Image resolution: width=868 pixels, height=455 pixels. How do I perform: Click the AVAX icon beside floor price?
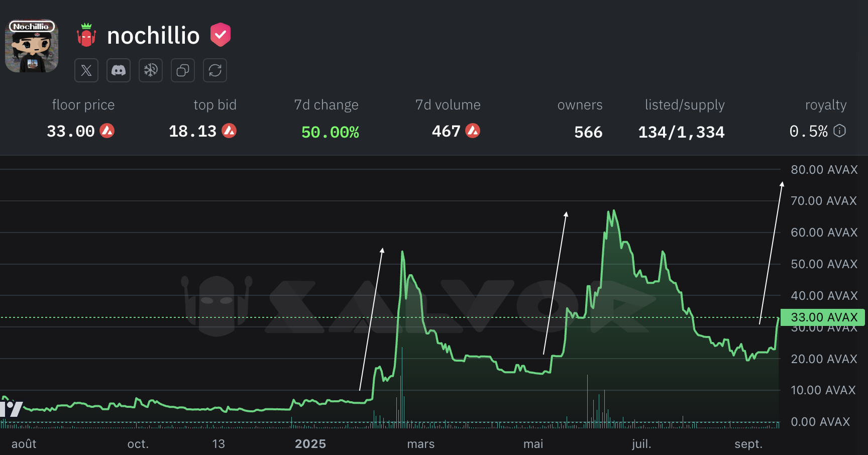[x=107, y=131]
